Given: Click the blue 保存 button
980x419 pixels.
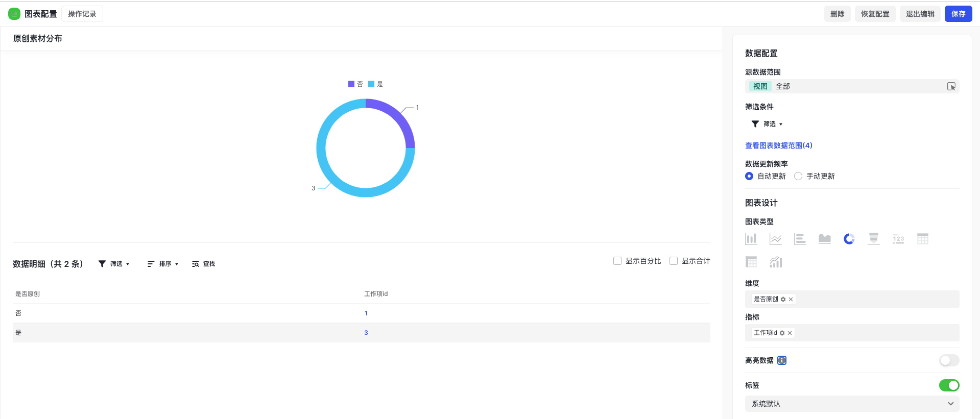Looking at the screenshot, I should click(958, 14).
